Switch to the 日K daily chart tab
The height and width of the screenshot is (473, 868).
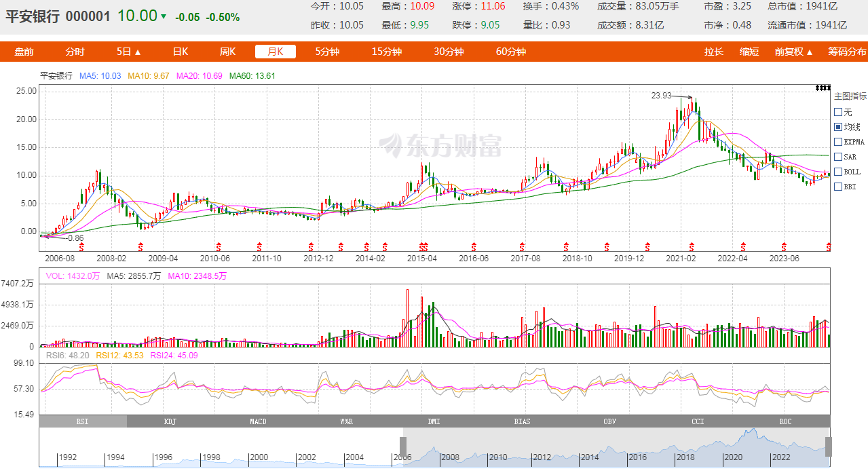click(180, 52)
